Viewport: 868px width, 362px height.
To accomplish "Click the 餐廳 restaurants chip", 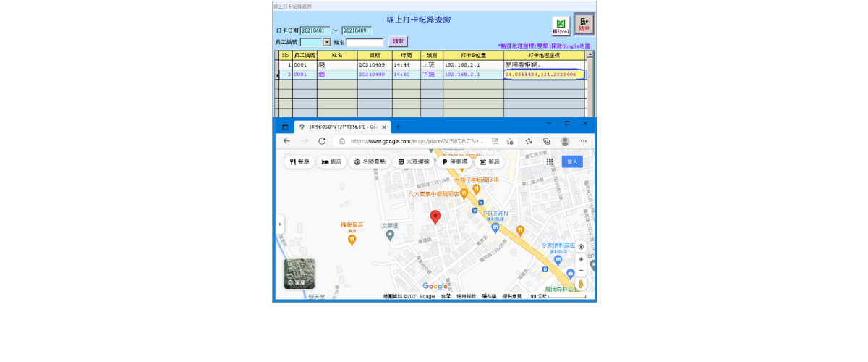I will [299, 162].
